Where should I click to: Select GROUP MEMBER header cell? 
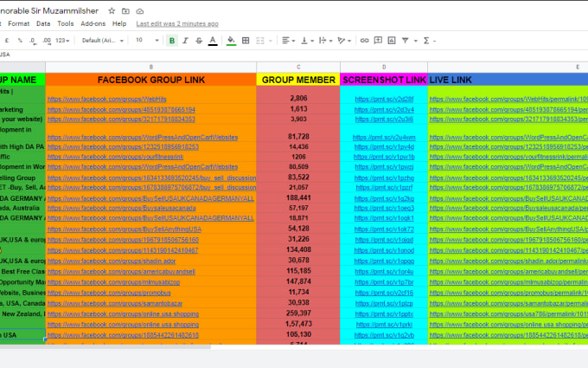pos(298,80)
